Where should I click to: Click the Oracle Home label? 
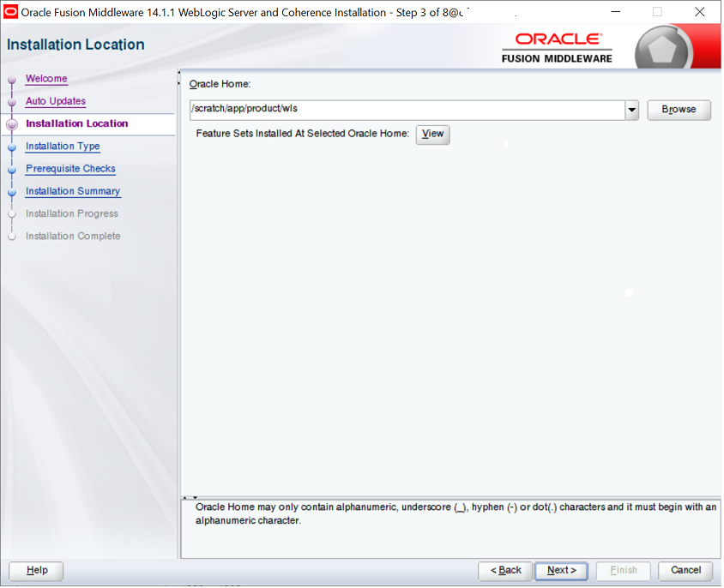click(220, 85)
